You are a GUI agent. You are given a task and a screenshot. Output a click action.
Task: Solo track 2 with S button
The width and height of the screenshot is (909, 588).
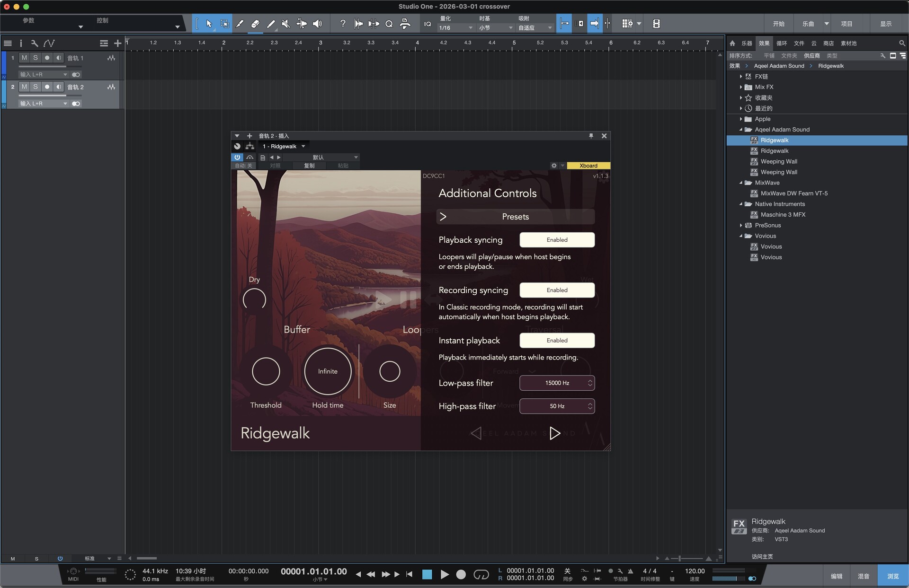click(35, 87)
